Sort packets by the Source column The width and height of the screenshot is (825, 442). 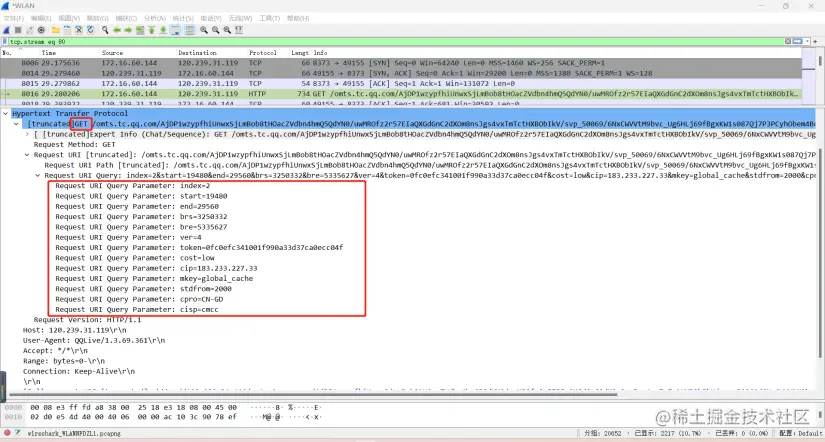pos(138,53)
